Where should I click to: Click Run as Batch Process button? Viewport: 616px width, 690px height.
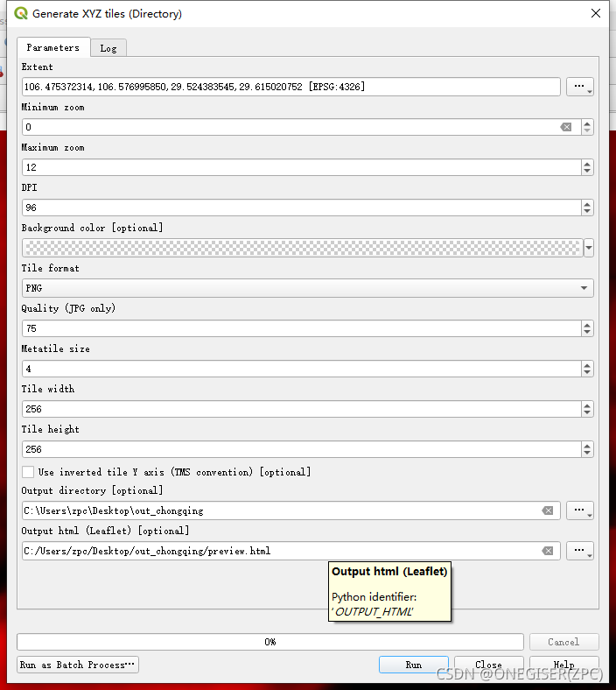pyautogui.click(x=78, y=665)
